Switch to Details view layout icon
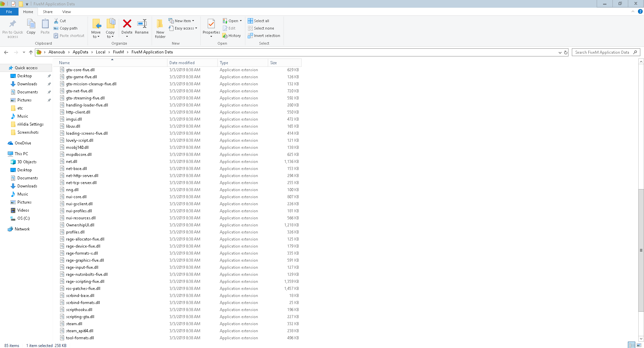This screenshot has height=348, width=644. [x=632, y=345]
